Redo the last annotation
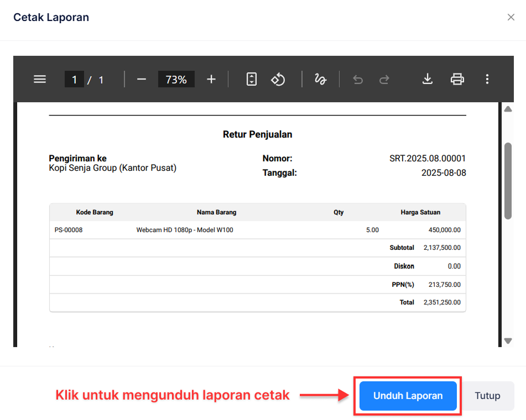 (x=384, y=79)
